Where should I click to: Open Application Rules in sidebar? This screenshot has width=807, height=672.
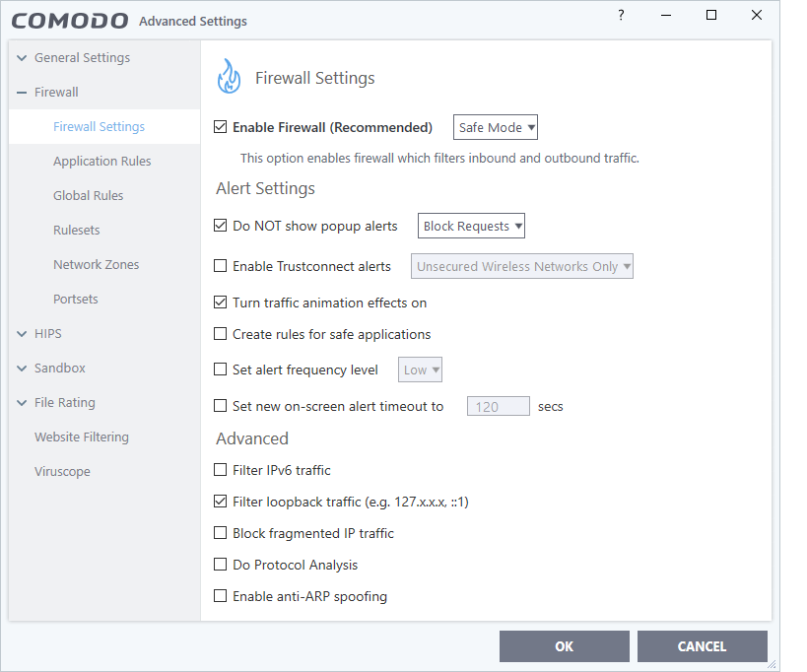tap(101, 162)
